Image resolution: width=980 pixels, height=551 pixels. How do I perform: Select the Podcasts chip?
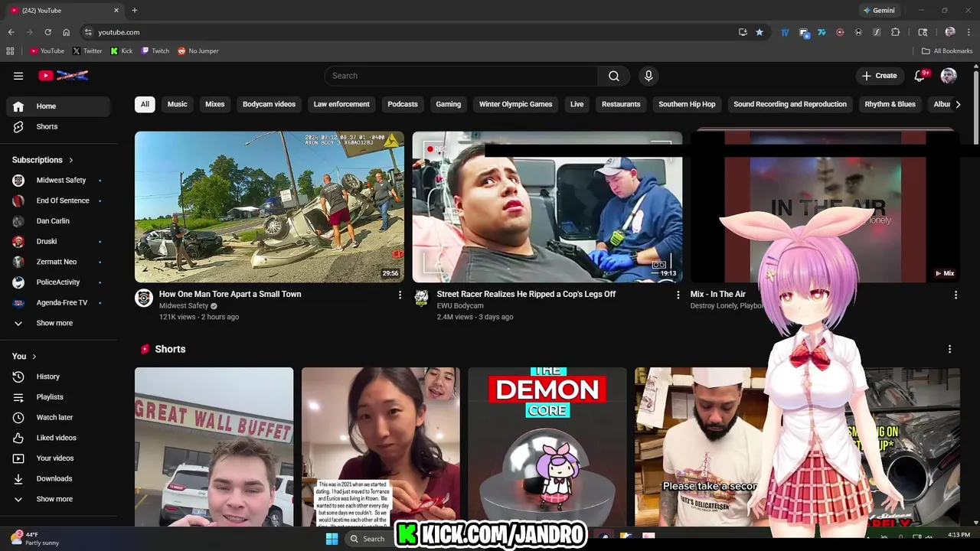point(403,104)
